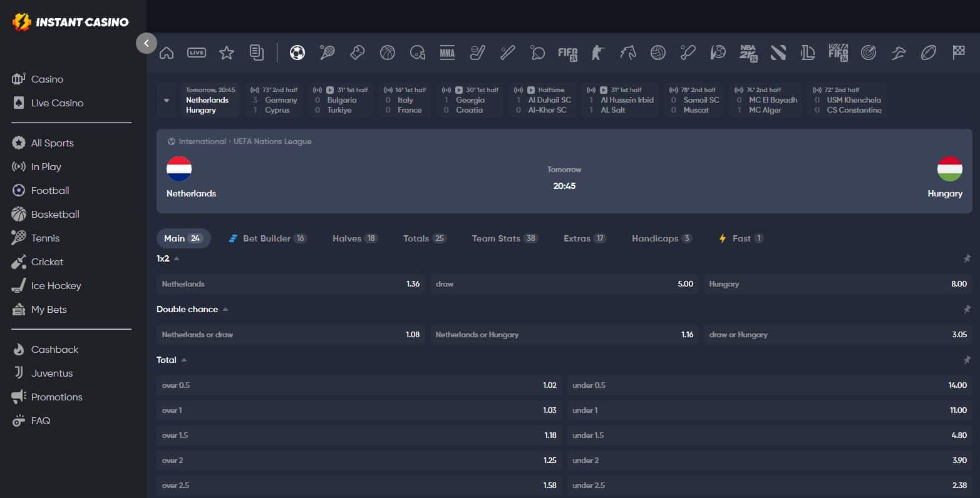Collapse the Double chance section
Viewport: 980px width, 498px height.
[x=225, y=309]
